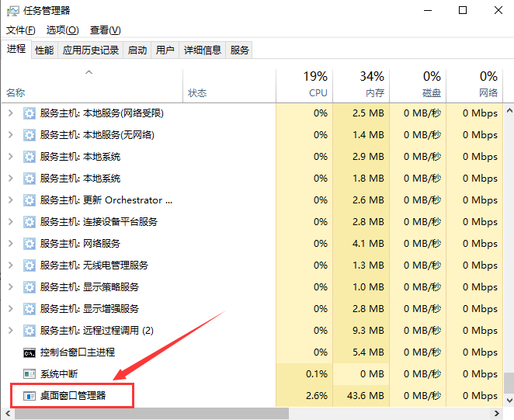Image resolution: width=514 pixels, height=420 pixels.
Task: Click vertical scrollbar down arrow
Action: coord(509,401)
